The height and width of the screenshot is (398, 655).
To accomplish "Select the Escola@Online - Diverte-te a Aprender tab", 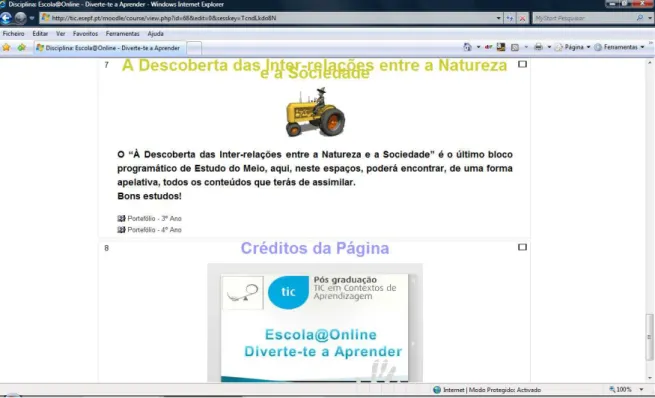I will [109, 48].
